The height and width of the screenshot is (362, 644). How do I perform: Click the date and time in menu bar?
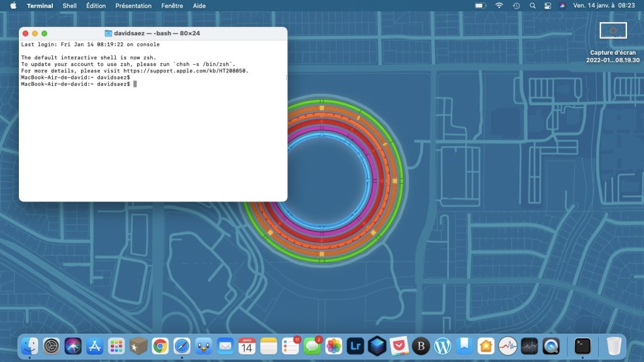[x=604, y=6]
